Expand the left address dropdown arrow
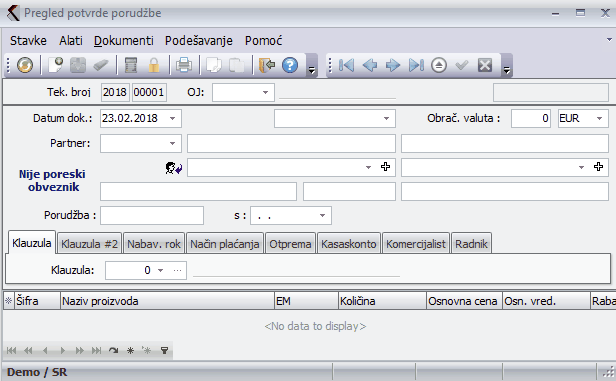Viewport: 616px width, 381px height. pos(368,167)
